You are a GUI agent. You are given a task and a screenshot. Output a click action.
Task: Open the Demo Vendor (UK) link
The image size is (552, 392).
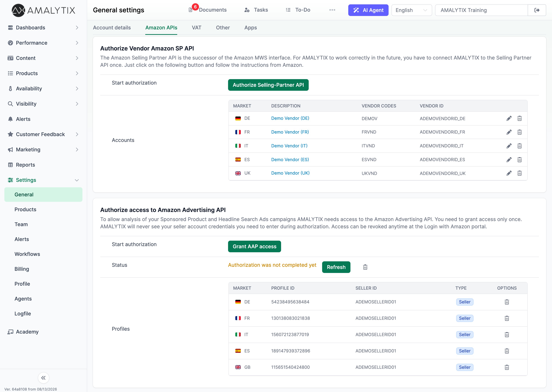290,173
